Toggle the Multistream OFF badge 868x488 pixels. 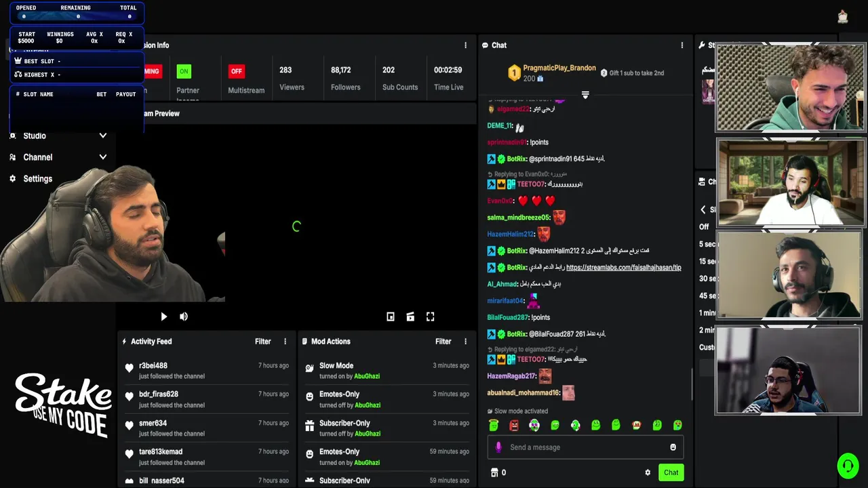coord(236,71)
